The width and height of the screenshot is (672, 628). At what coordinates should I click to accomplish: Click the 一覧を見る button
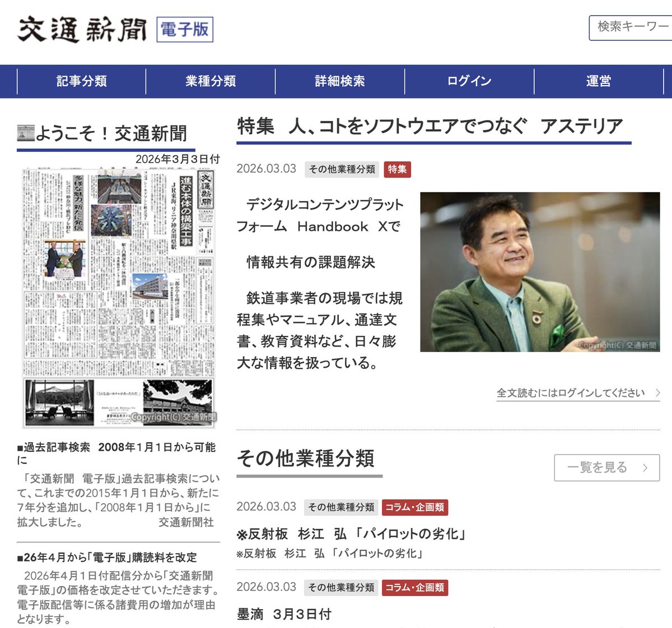607,467
